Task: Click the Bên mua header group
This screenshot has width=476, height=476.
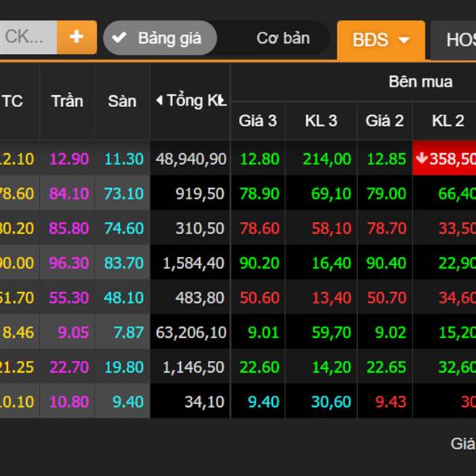Action: point(420,82)
